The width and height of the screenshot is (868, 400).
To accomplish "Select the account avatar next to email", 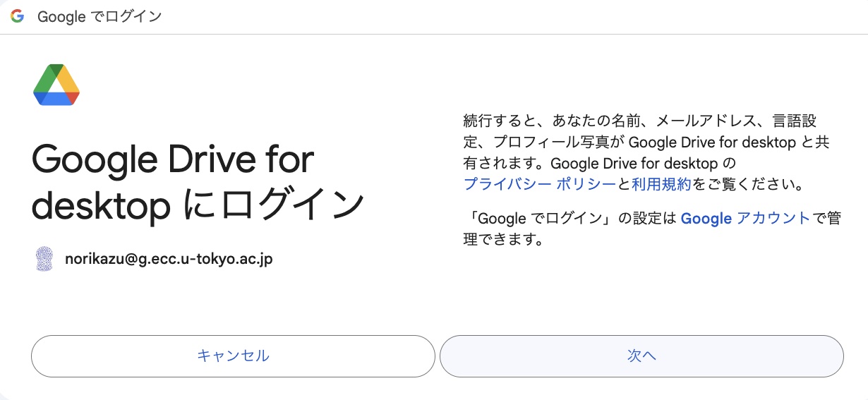I will [44, 259].
